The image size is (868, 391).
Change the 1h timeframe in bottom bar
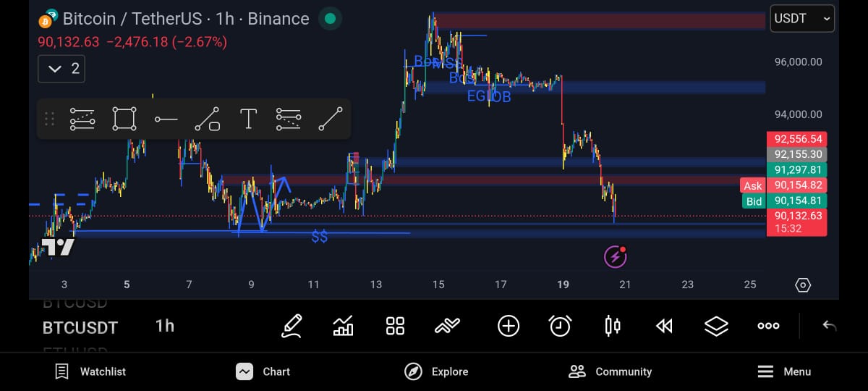[165, 326]
